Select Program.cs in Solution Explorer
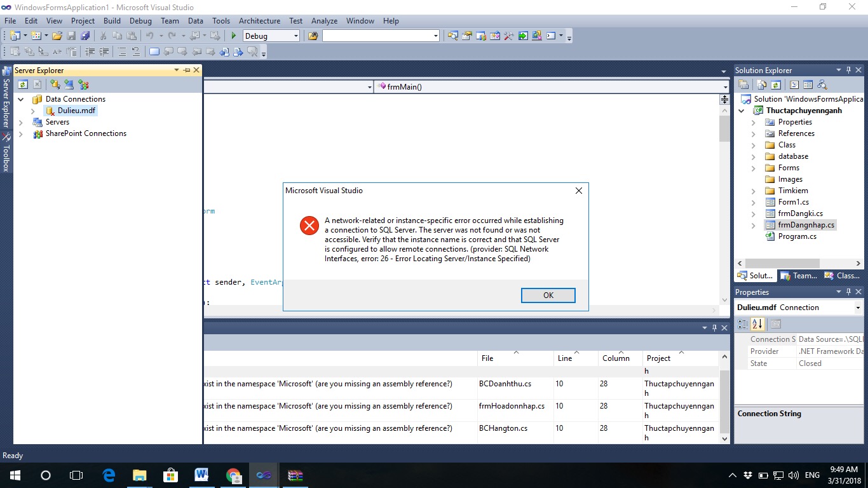 (797, 236)
